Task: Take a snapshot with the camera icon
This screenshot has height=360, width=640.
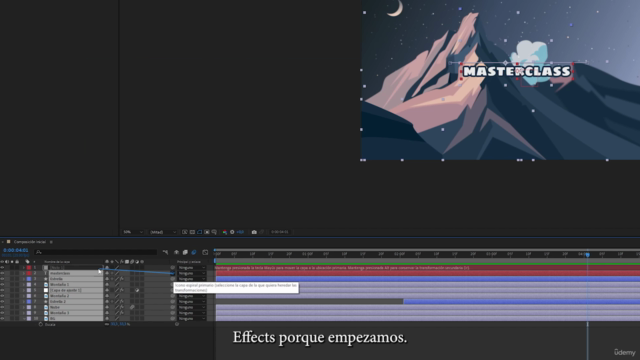Action: [x=254, y=232]
